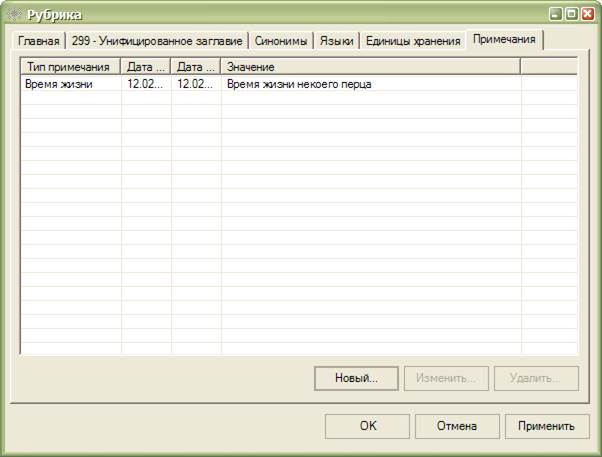Go to the Синонимы tab
The width and height of the screenshot is (602, 457).
281,41
